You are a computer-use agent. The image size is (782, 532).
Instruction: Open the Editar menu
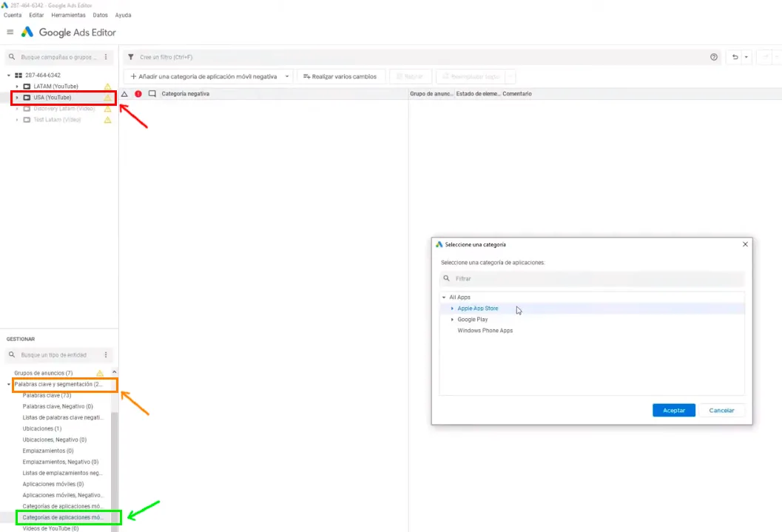[36, 15]
